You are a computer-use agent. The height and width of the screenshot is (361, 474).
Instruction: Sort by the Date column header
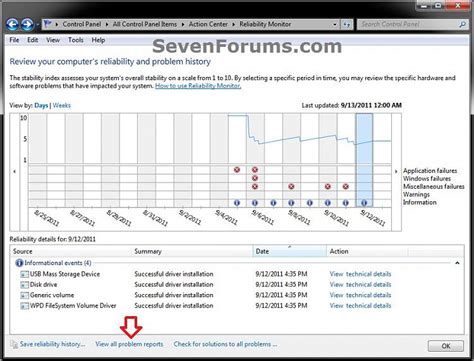pos(290,251)
